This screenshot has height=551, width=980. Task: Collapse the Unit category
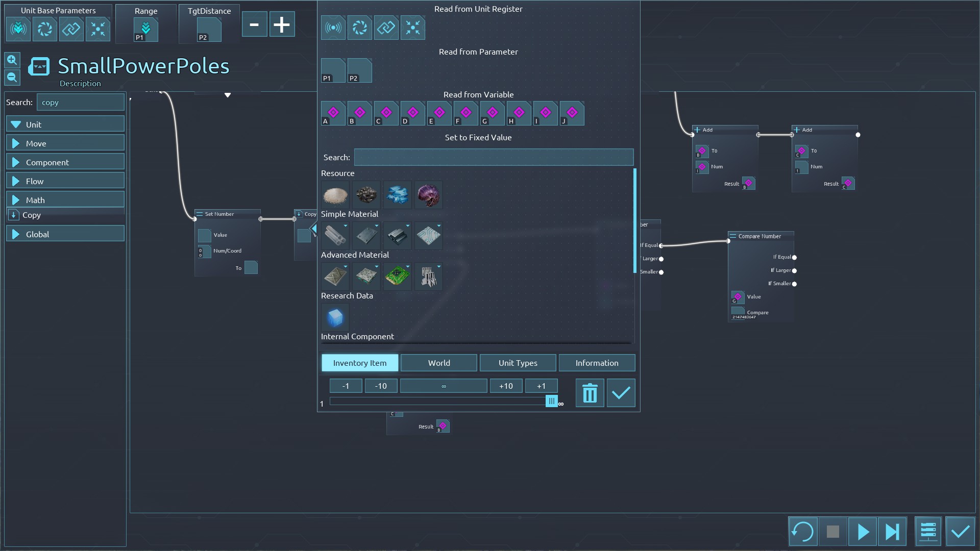[x=65, y=124]
